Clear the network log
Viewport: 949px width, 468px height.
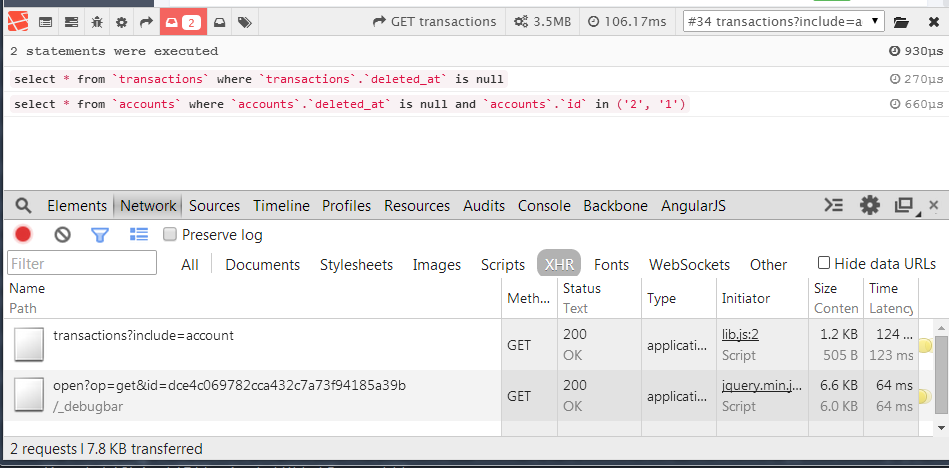(x=62, y=234)
